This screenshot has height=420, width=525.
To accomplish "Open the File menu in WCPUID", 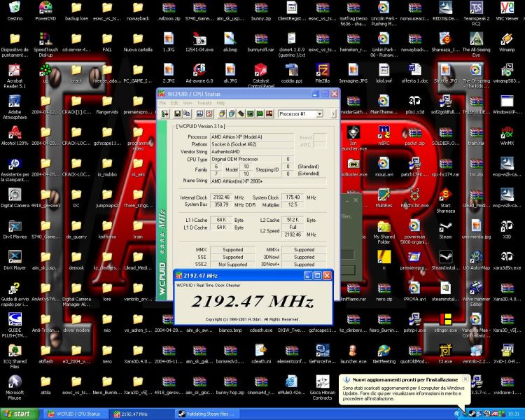I will [x=162, y=103].
